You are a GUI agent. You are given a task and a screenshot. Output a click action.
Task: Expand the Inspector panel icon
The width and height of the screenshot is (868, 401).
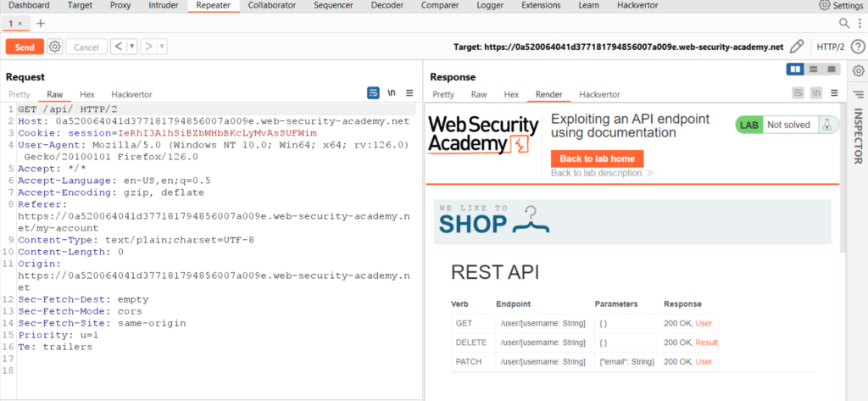pyautogui.click(x=858, y=95)
